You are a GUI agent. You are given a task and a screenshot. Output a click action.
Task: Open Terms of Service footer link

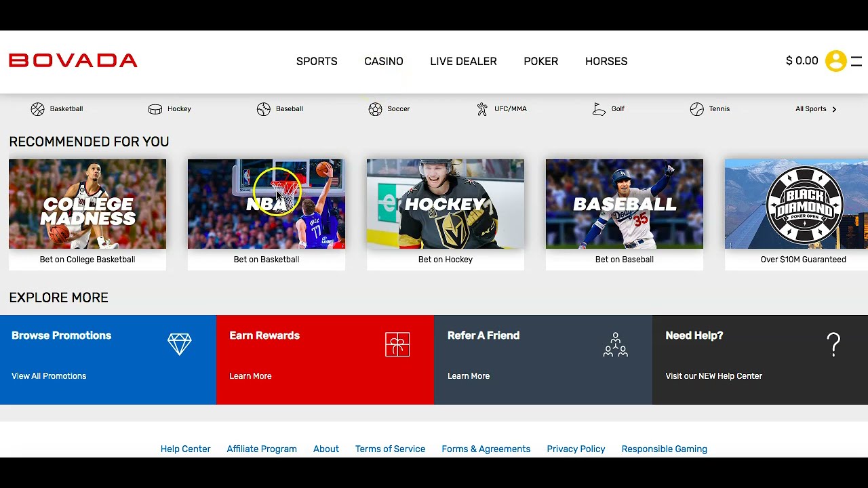pyautogui.click(x=391, y=449)
